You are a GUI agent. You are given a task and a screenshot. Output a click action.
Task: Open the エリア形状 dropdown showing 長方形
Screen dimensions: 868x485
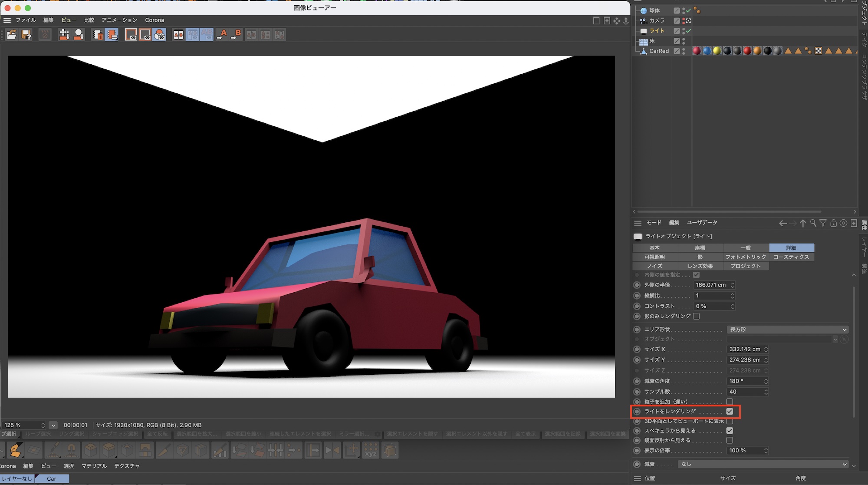(x=787, y=330)
